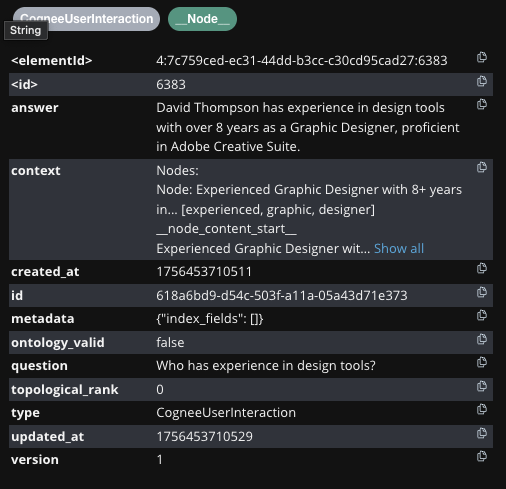Click the ontology_valid property name

[58, 343]
